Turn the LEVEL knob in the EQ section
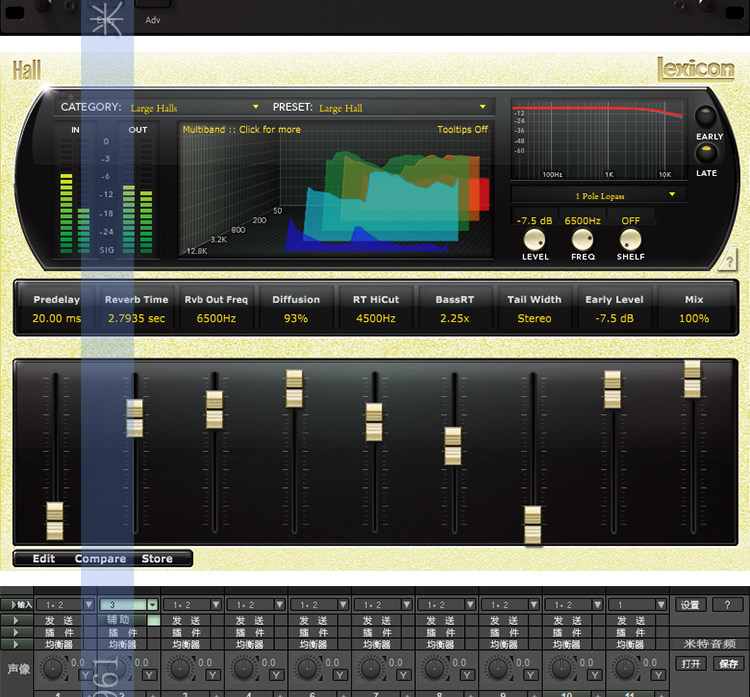Image resolution: width=750 pixels, height=697 pixels. click(534, 239)
